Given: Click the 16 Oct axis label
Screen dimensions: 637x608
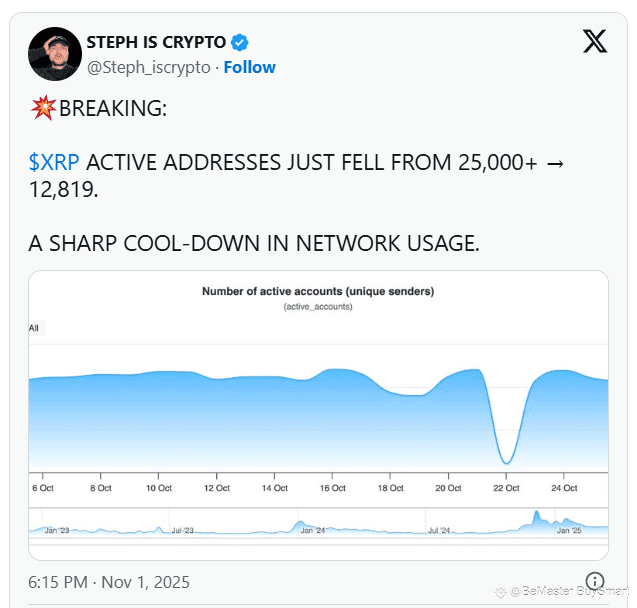Looking at the screenshot, I should pyautogui.click(x=332, y=488).
